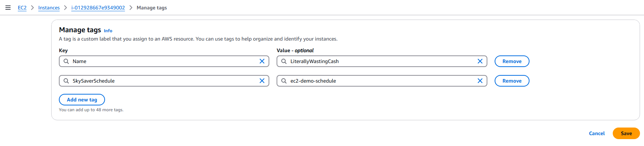Image resolution: width=644 pixels, height=146 pixels.
Task: Open the hamburger navigation menu
Action: click(x=8, y=8)
